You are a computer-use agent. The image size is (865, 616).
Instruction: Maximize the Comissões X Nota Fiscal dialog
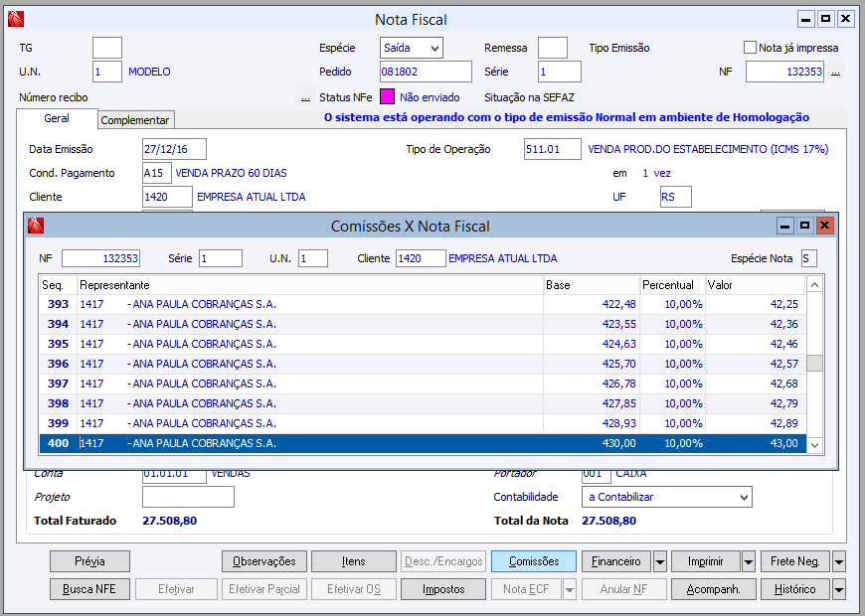[x=805, y=225]
